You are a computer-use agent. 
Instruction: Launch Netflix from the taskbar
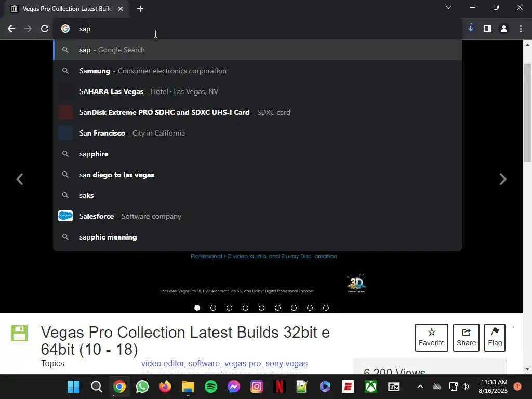click(x=279, y=387)
